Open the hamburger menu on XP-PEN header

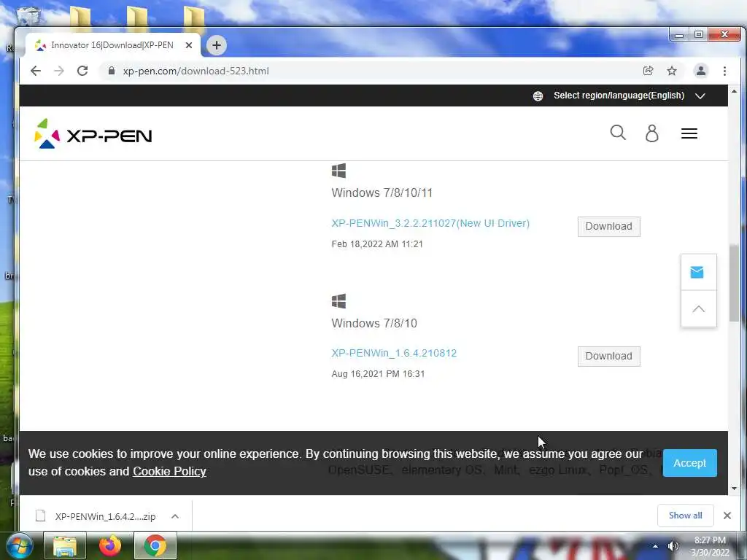tap(689, 134)
